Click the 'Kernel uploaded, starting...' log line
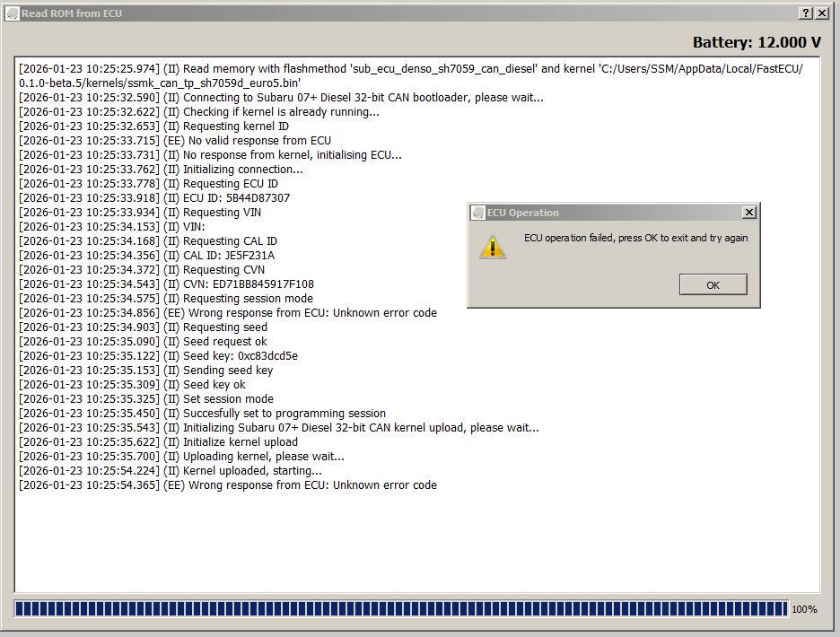This screenshot has height=637, width=840. [171, 470]
